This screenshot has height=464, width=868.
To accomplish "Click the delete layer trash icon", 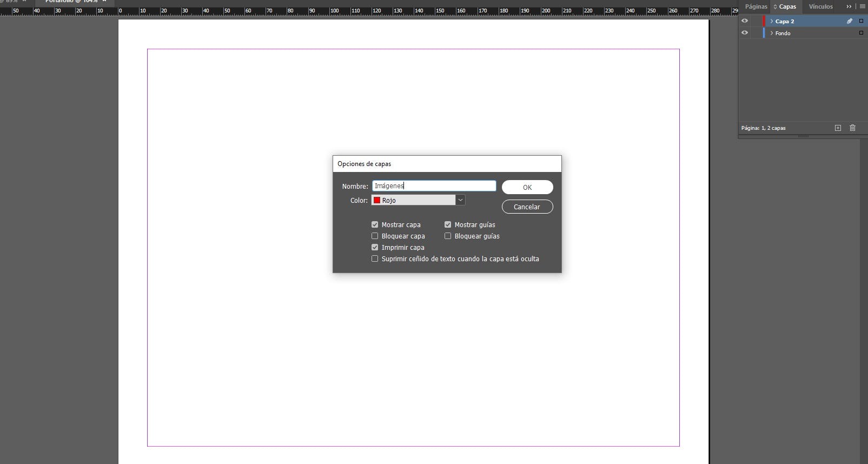I will click(852, 128).
